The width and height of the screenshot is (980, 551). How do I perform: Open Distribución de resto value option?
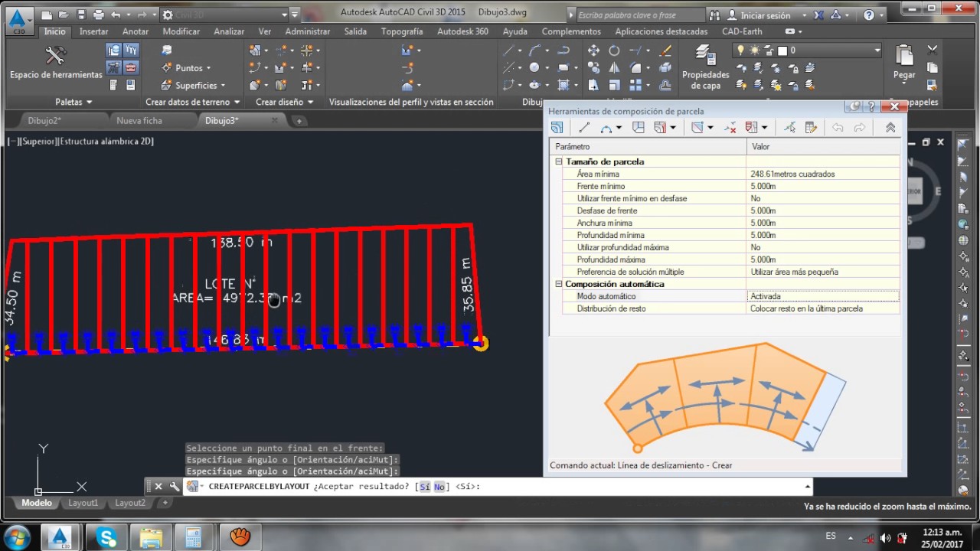[823, 308]
